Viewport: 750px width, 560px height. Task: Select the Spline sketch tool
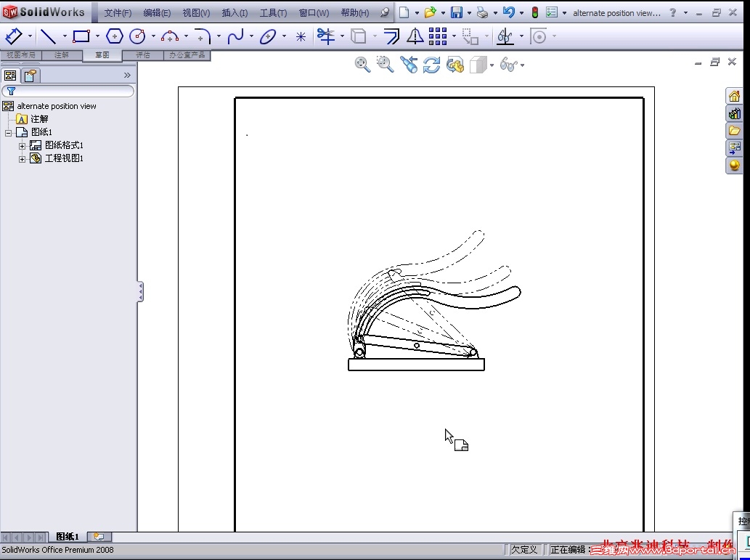235,36
